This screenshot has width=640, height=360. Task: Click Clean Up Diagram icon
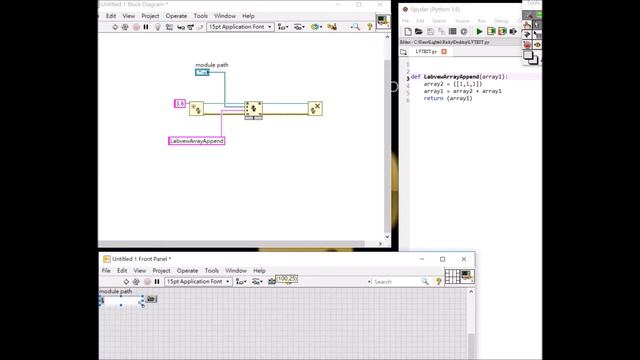[x=332, y=27]
